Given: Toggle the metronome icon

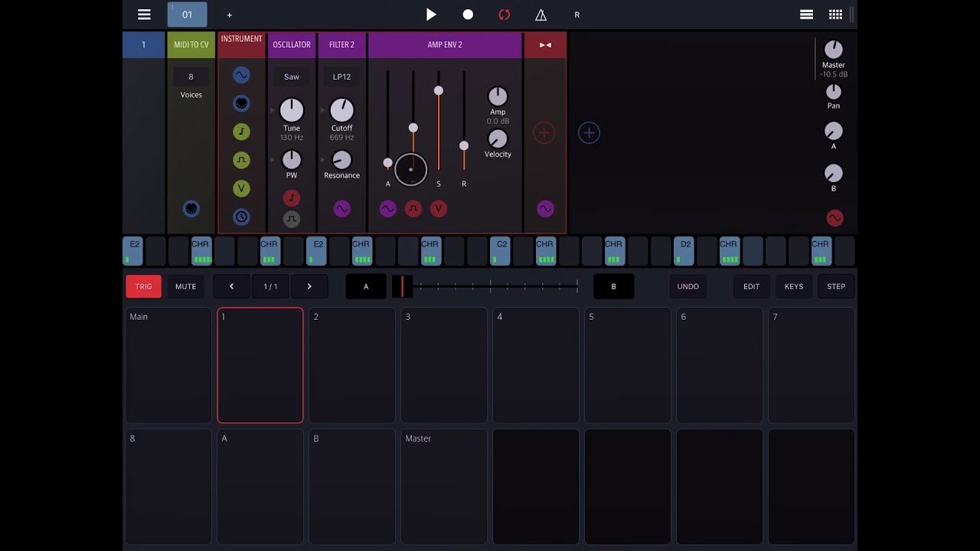Looking at the screenshot, I should [x=541, y=15].
